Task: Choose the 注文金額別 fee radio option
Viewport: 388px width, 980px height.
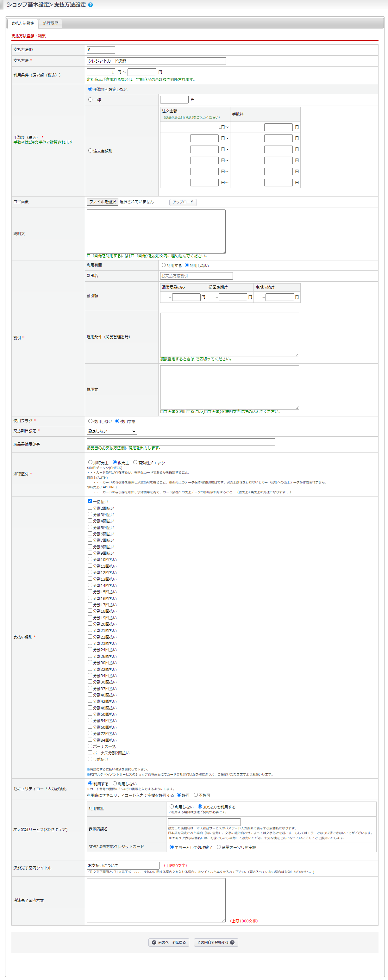Action: [90, 151]
